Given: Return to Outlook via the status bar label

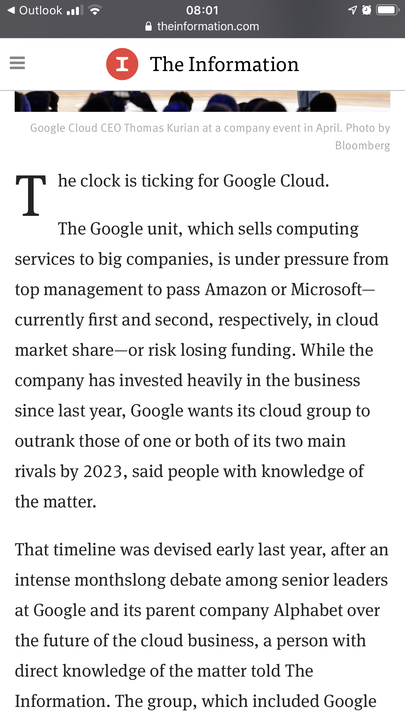Looking at the screenshot, I should [40, 10].
